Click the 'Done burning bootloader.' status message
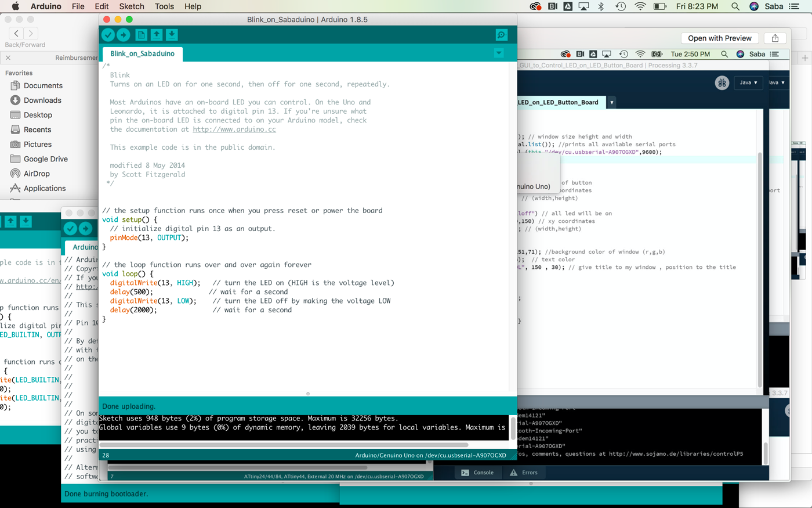 click(x=106, y=494)
